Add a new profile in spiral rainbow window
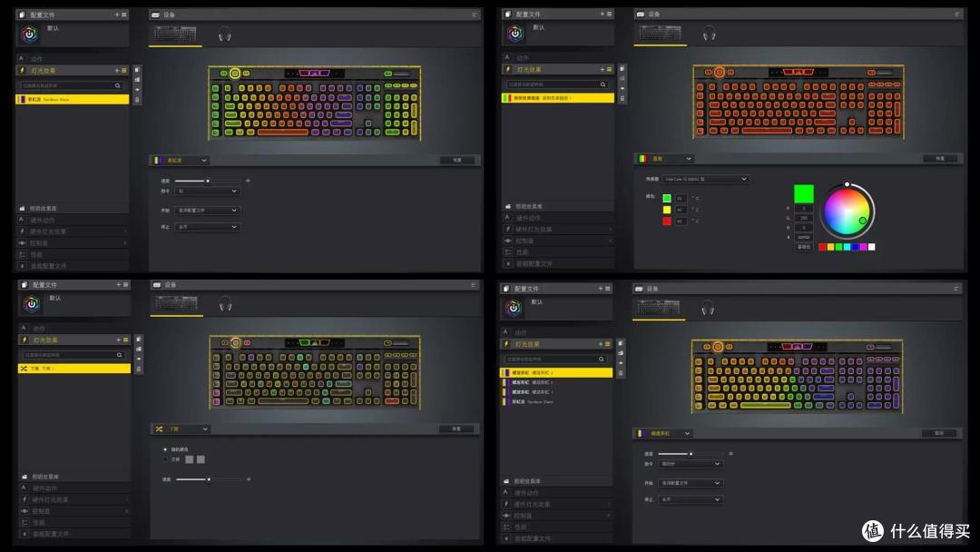The width and height of the screenshot is (980, 552). click(601, 289)
